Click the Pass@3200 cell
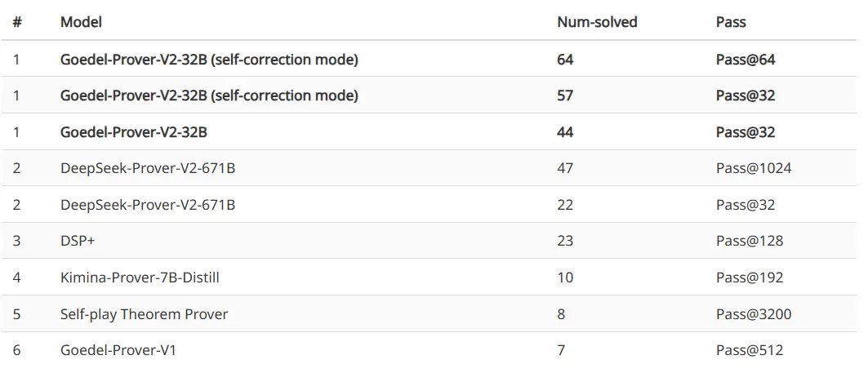 click(x=753, y=314)
